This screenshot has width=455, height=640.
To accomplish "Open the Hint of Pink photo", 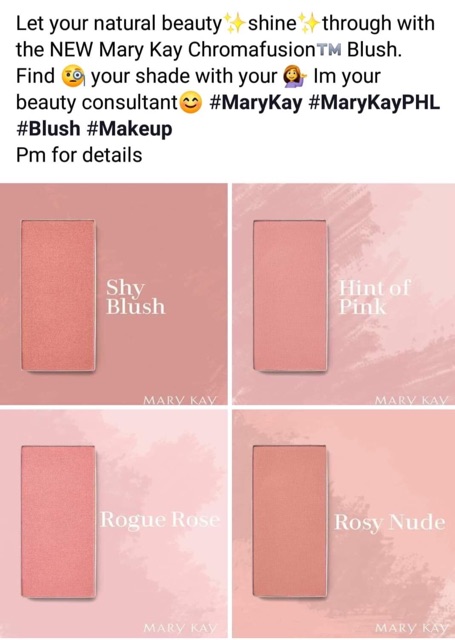I will point(344,294).
